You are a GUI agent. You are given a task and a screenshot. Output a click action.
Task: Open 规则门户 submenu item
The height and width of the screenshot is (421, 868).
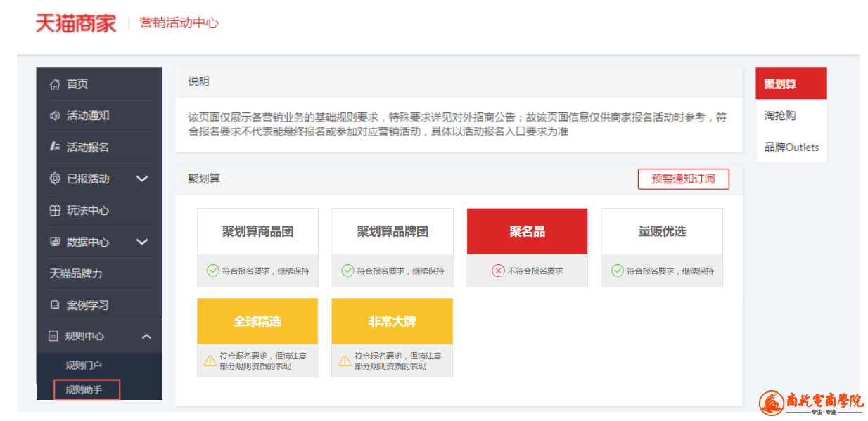tap(84, 365)
